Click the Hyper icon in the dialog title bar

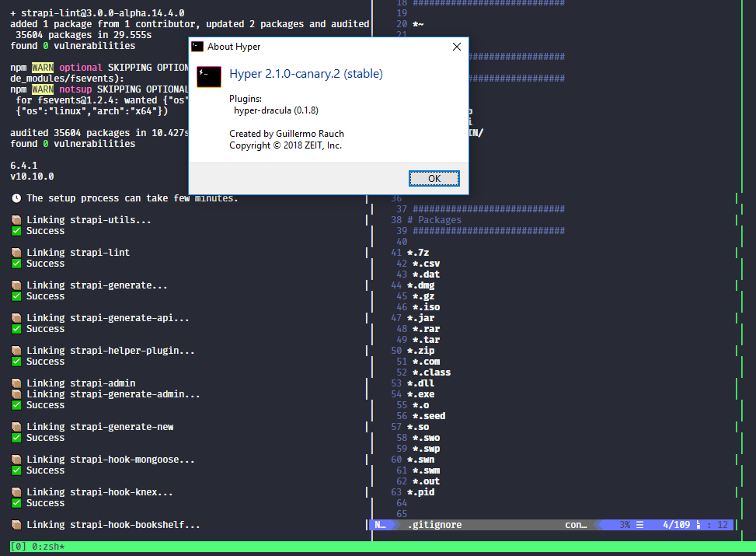tap(197, 46)
